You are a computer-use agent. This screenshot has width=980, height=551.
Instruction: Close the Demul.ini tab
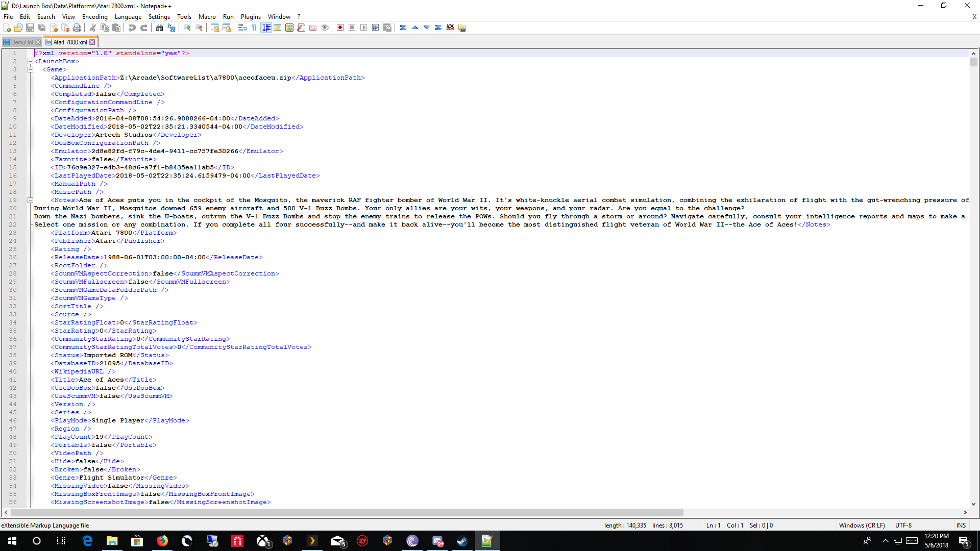38,42
